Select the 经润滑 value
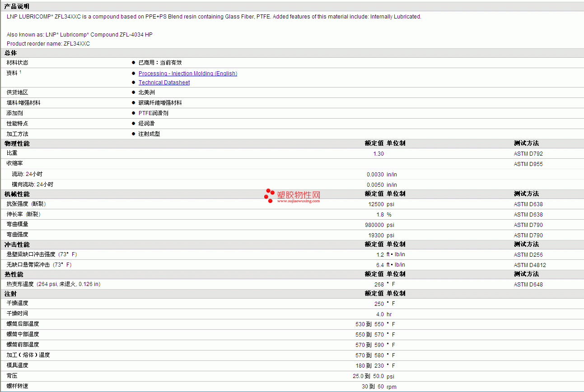Screen dimensions: 584x392 click(x=147, y=124)
